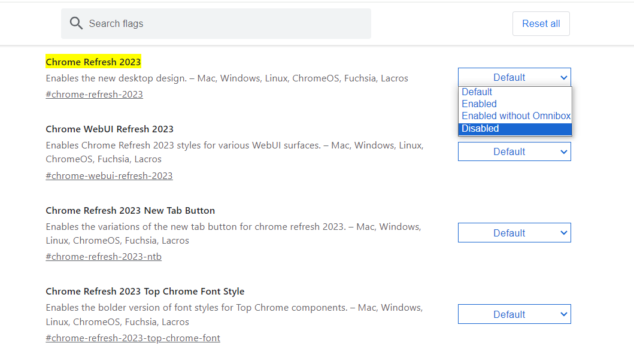Click the WebUI surfaces description text
634x364 pixels.
click(235, 152)
